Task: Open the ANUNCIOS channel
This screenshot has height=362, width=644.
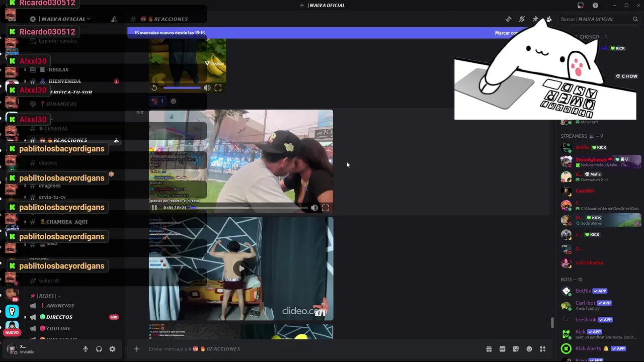Action: coord(60,306)
